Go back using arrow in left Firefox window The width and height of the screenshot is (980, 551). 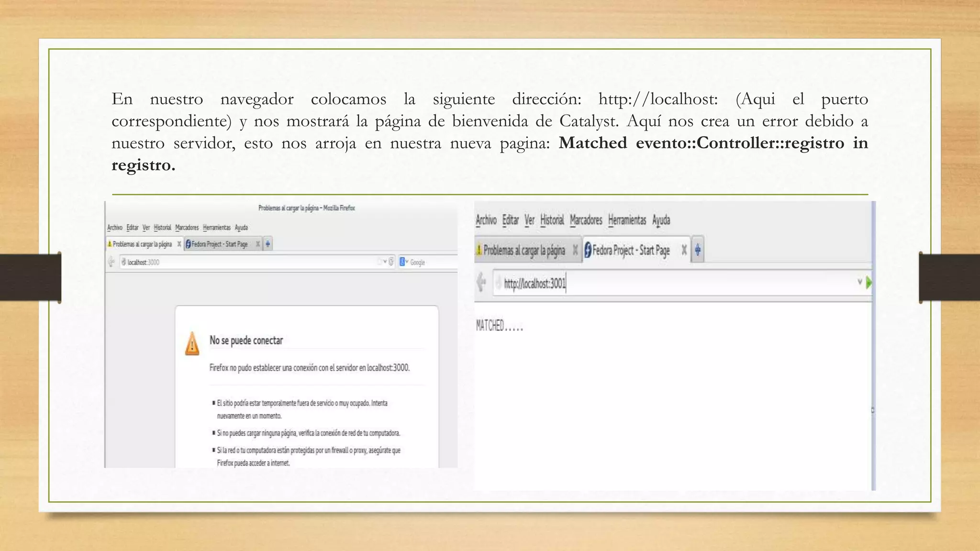click(x=111, y=262)
